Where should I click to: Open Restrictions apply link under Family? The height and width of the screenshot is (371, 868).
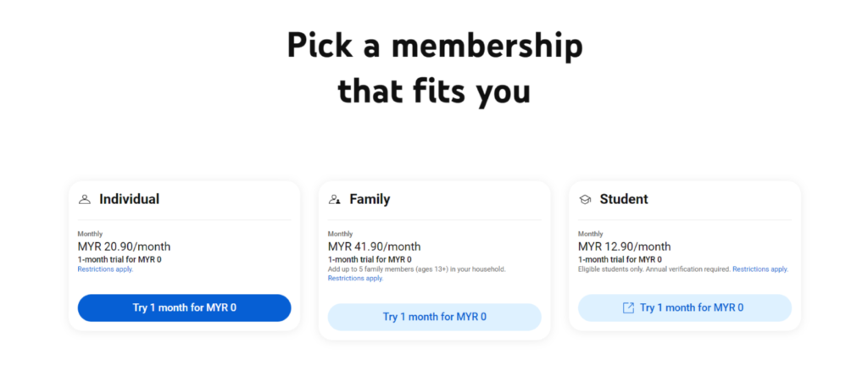[355, 278]
